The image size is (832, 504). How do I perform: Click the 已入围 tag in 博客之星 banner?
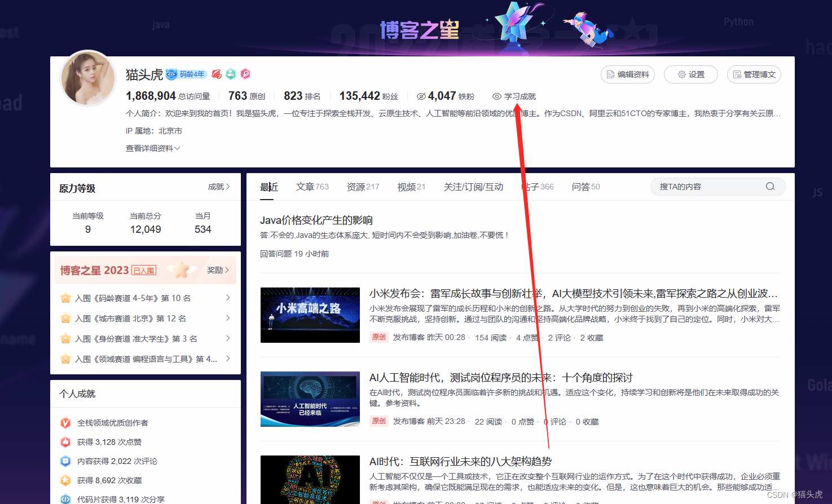[x=144, y=271]
